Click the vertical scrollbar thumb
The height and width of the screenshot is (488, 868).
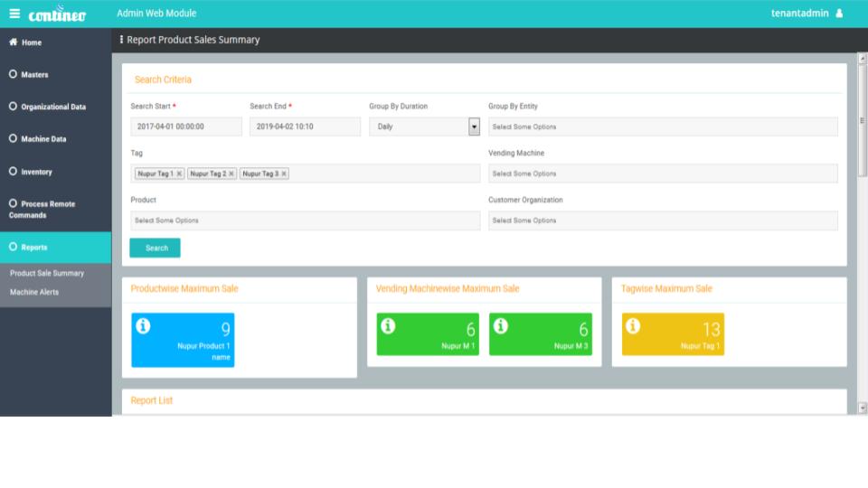862,120
